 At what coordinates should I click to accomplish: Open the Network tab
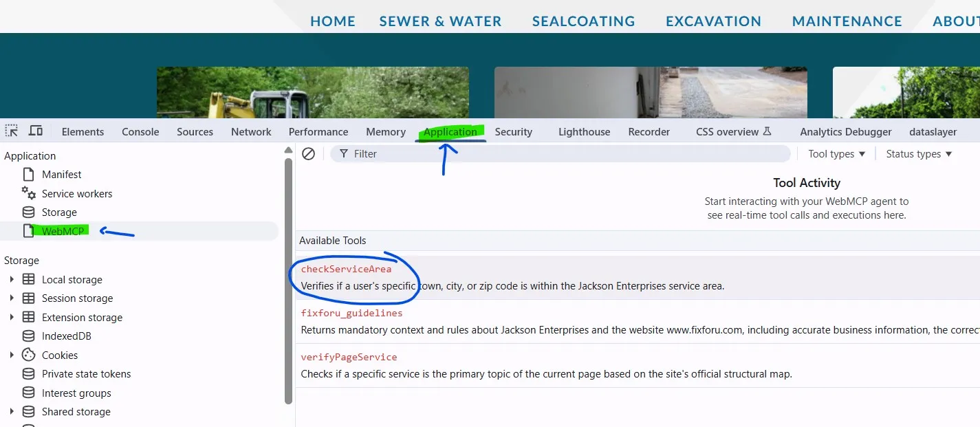(x=251, y=132)
